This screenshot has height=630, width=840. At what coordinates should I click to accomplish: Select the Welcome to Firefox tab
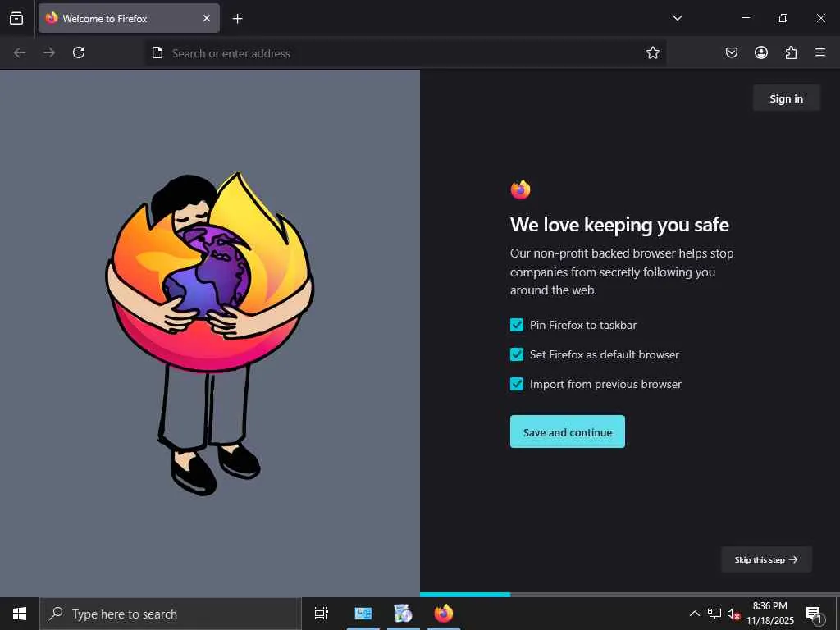(129, 18)
